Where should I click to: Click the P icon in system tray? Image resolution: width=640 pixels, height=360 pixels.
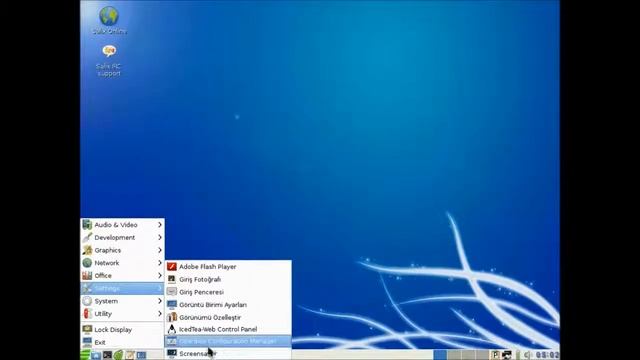point(495,355)
